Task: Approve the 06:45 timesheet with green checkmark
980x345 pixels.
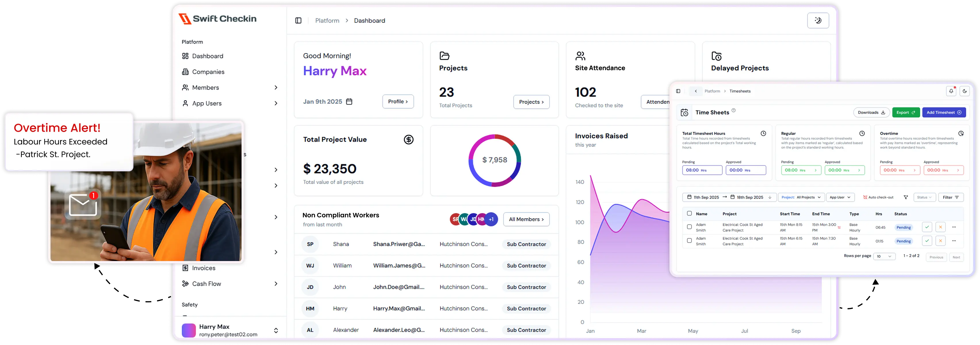Action: tap(927, 227)
